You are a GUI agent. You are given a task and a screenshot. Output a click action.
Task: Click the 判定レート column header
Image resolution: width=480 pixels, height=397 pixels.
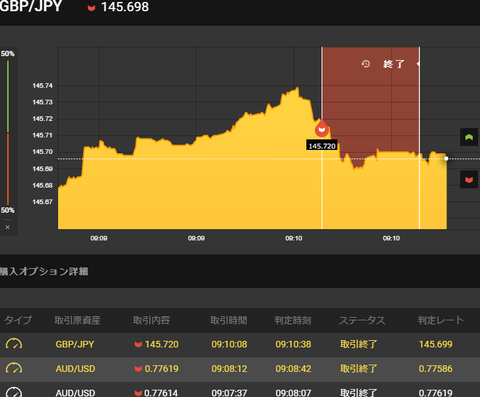440,320
